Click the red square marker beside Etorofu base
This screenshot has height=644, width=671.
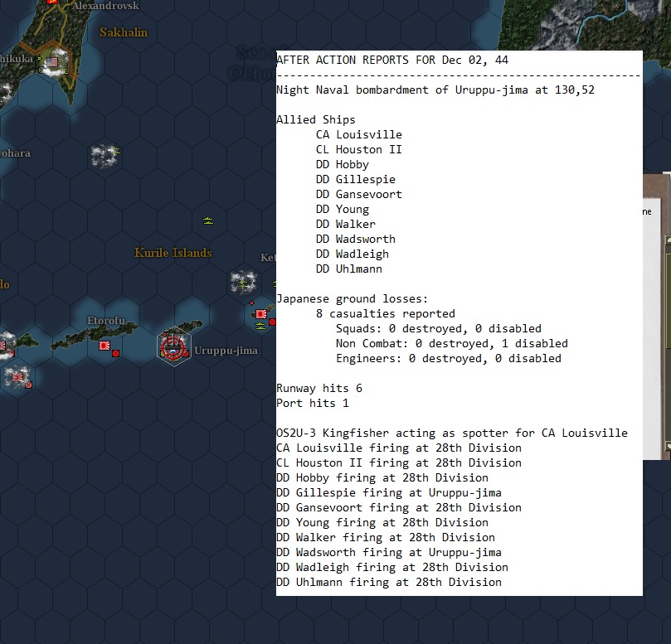pos(115,353)
